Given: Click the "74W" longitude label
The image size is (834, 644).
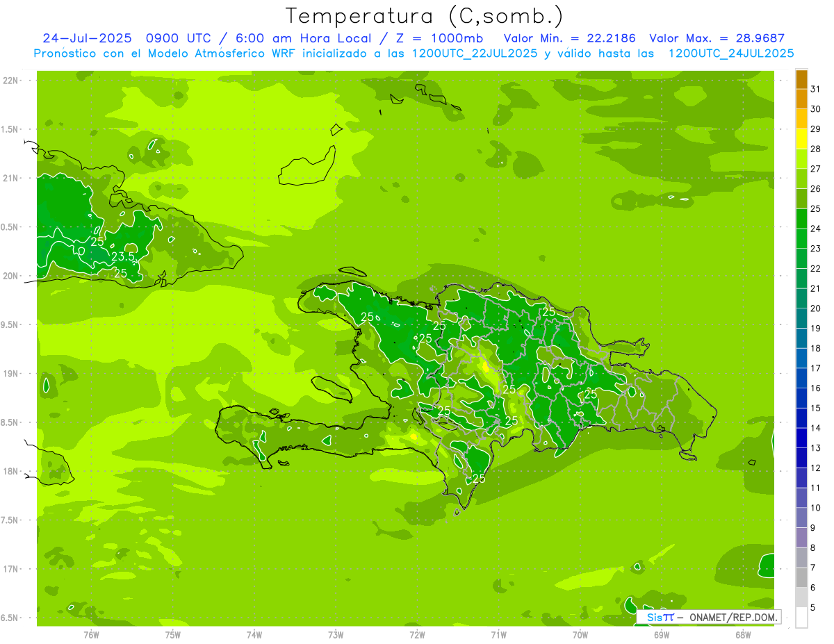Looking at the screenshot, I should [x=254, y=635].
